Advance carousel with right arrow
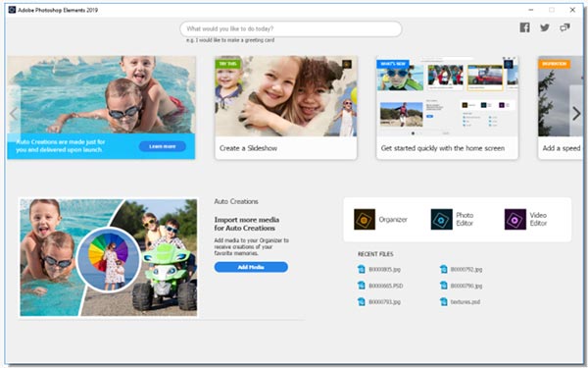Viewport: 588px width, 368px height. pyautogui.click(x=576, y=113)
